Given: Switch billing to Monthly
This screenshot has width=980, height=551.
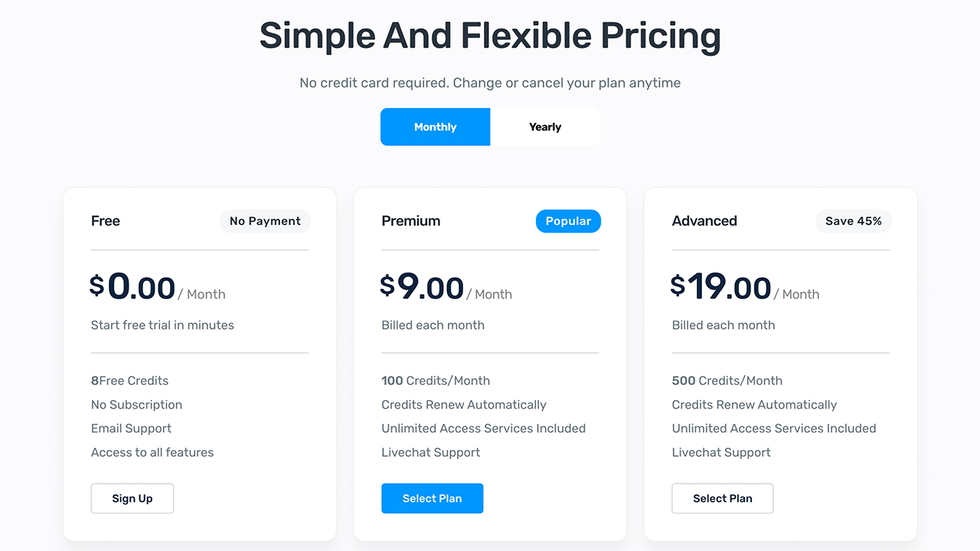Looking at the screenshot, I should pyautogui.click(x=435, y=127).
